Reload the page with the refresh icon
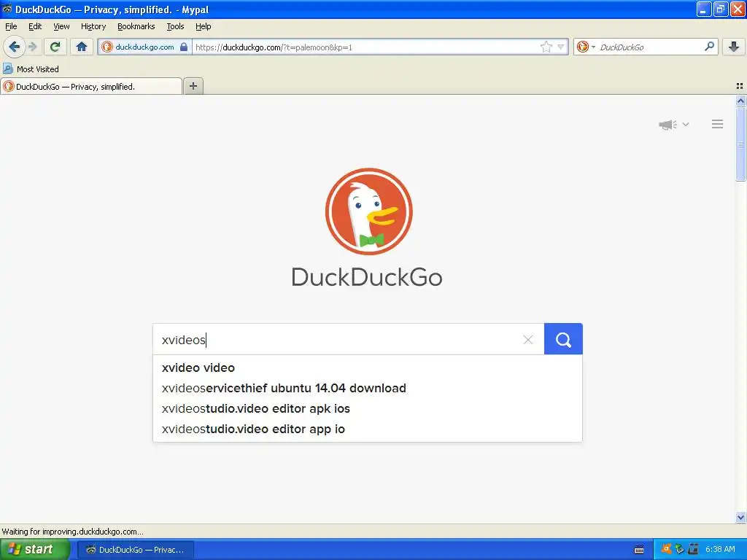This screenshot has height=560, width=747. (55, 47)
